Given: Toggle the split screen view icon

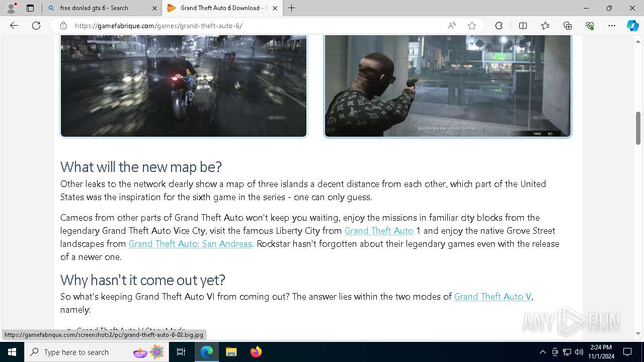Looking at the screenshot, I should (x=523, y=26).
